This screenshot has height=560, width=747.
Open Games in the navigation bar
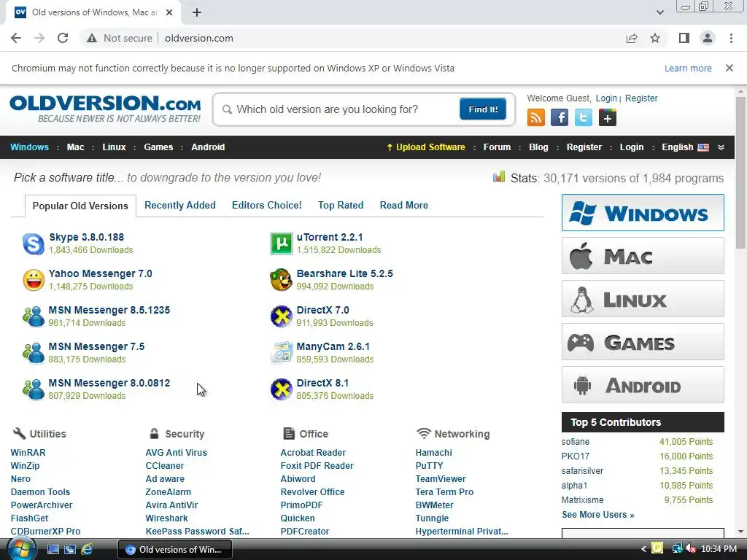point(158,147)
